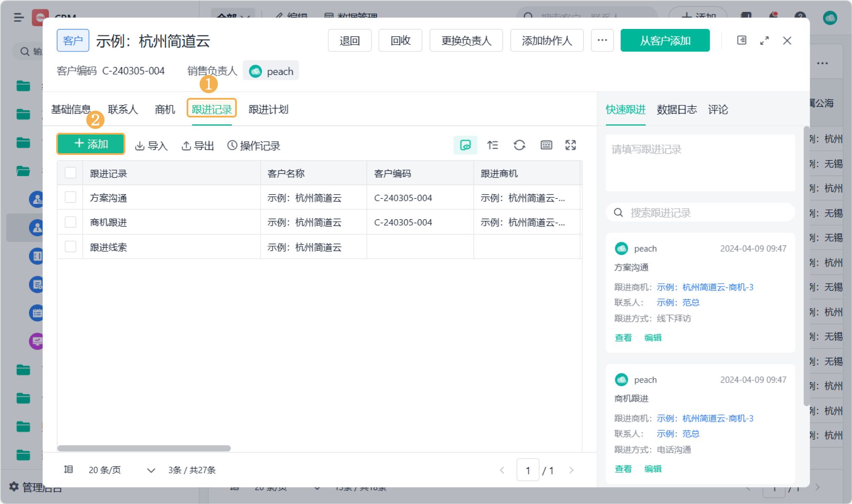Open the three-dots more actions menu
The height and width of the screenshot is (504, 852).
pyautogui.click(x=602, y=40)
